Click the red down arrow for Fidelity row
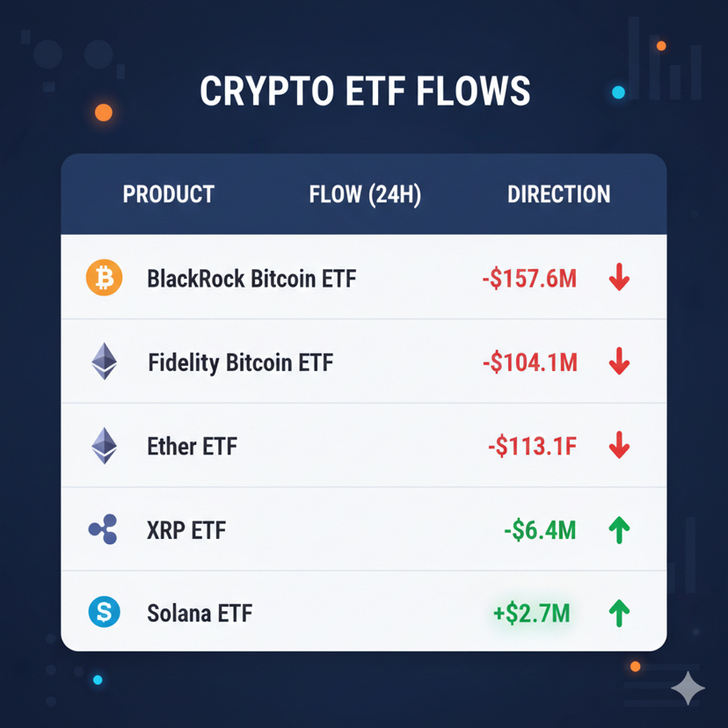Screen dimensions: 728x728 click(619, 361)
